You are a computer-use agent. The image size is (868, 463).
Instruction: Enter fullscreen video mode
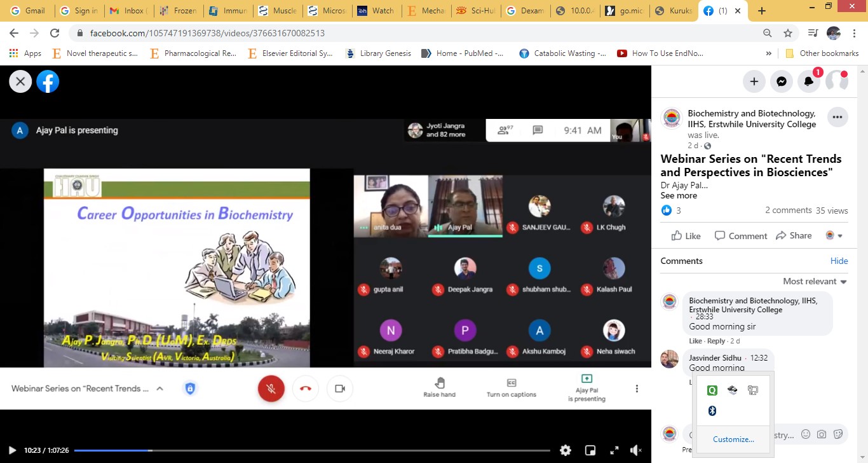coord(614,450)
